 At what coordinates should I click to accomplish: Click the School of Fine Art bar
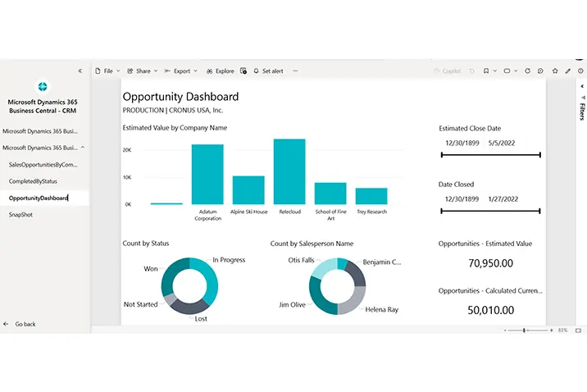click(330, 194)
